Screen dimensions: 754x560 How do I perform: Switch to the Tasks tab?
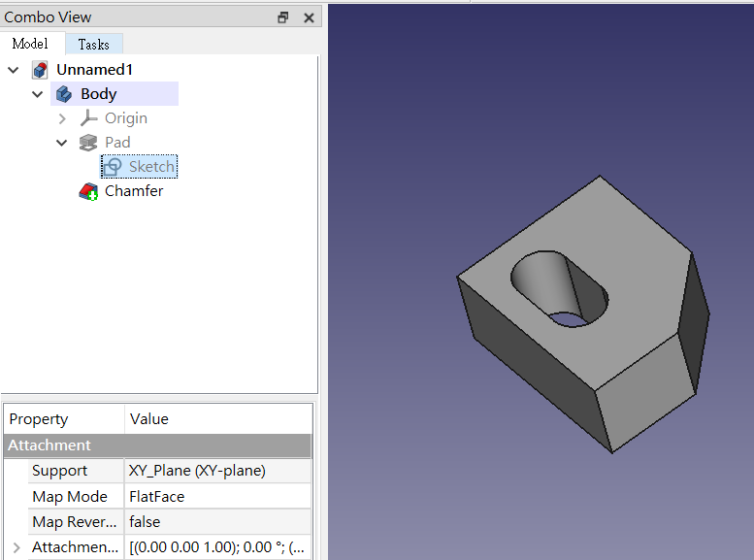[x=94, y=45]
